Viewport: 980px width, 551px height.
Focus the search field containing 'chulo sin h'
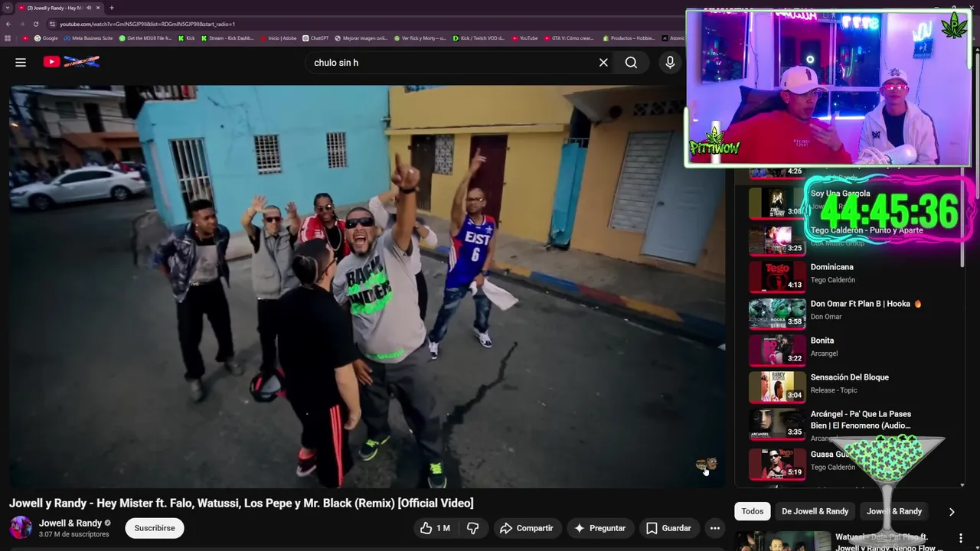452,63
